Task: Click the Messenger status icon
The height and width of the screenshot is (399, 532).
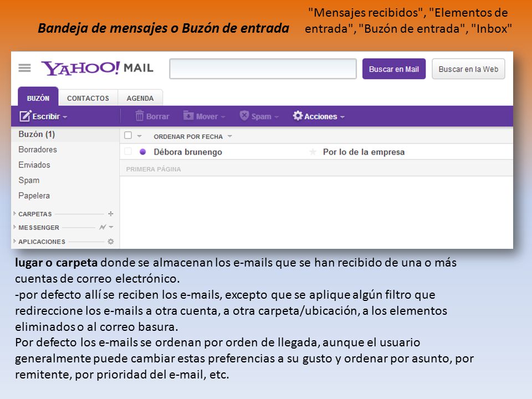Action: [103, 227]
